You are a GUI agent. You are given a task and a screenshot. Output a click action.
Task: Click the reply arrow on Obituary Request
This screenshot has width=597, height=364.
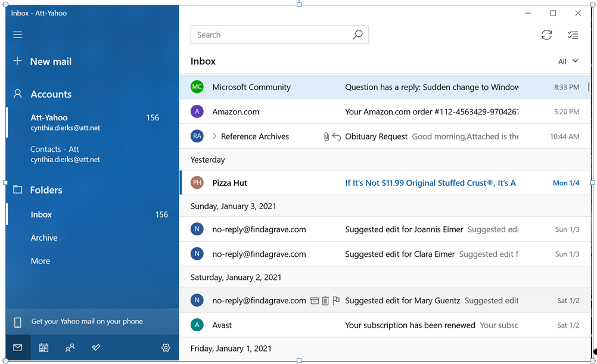click(336, 136)
